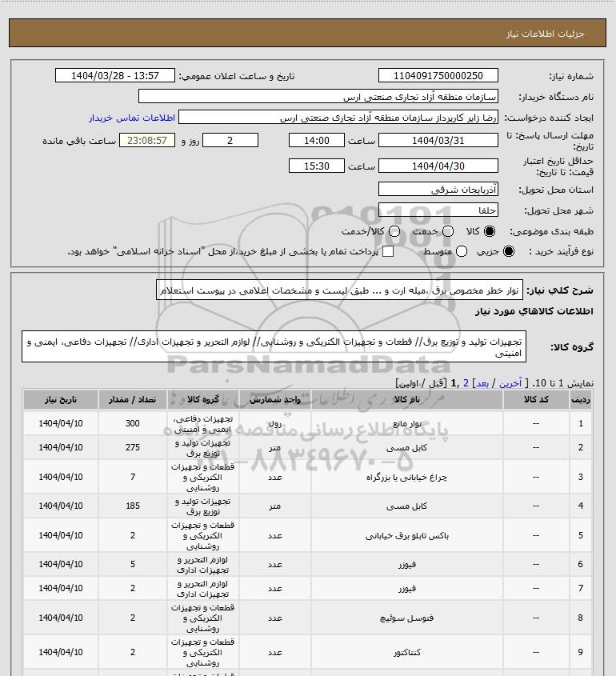Select the خدمت radio button
This screenshot has width=616, height=676.
tap(448, 231)
